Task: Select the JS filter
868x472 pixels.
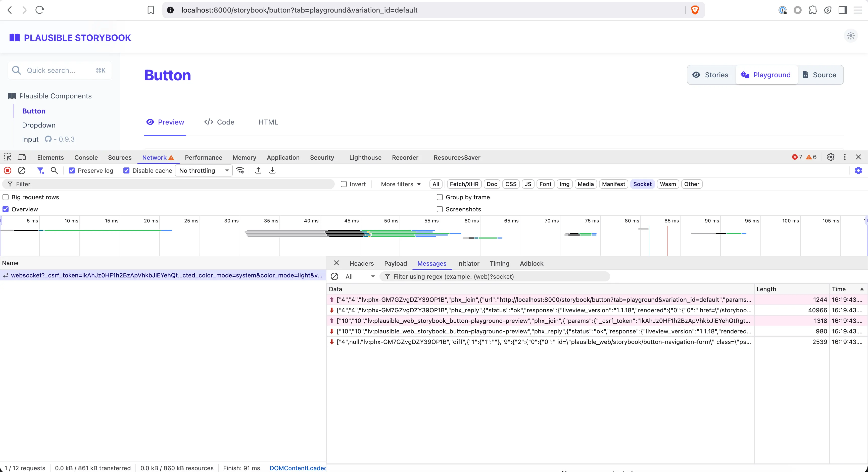Action: coord(528,184)
